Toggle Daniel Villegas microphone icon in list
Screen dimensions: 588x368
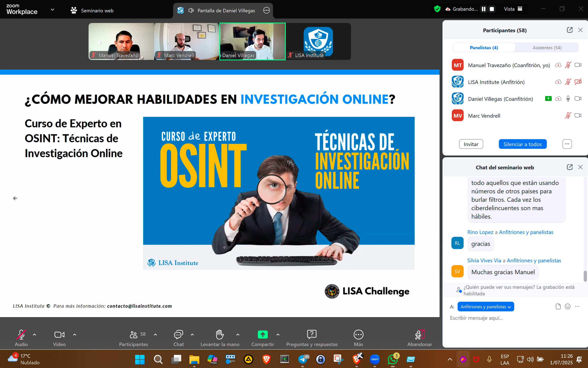568,99
